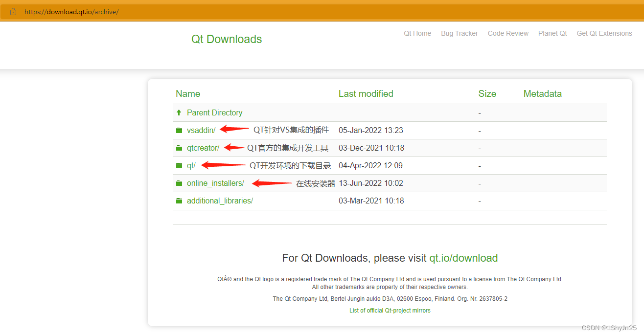Click the folder icon beside qt/
Viewport: 644px width, 336px height.
[x=179, y=166]
